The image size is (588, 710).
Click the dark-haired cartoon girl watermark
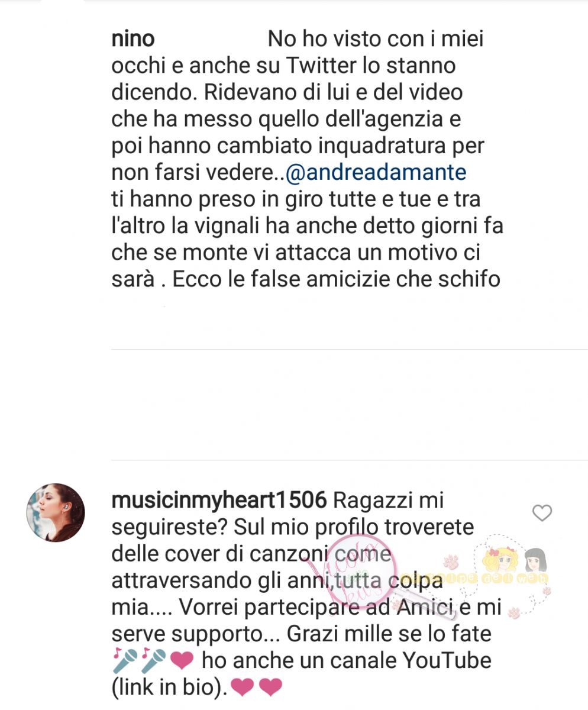click(x=534, y=560)
